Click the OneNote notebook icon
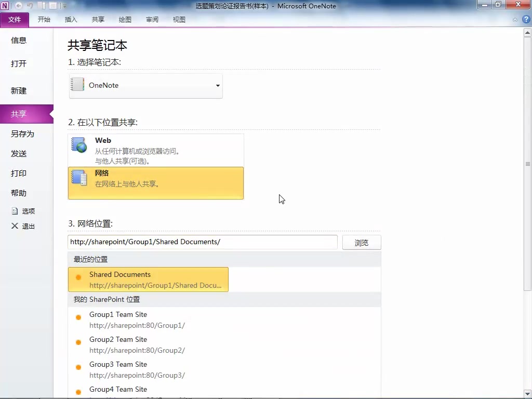 point(77,85)
